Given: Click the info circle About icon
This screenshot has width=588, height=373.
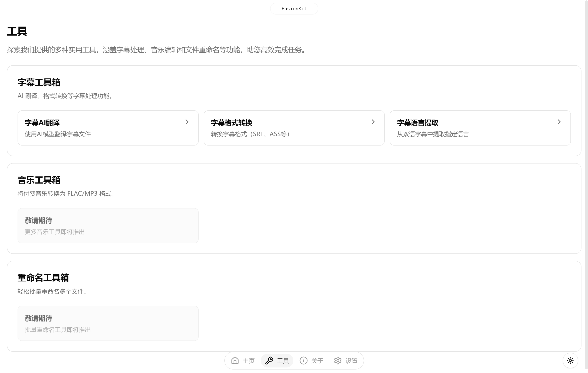Looking at the screenshot, I should [303, 360].
